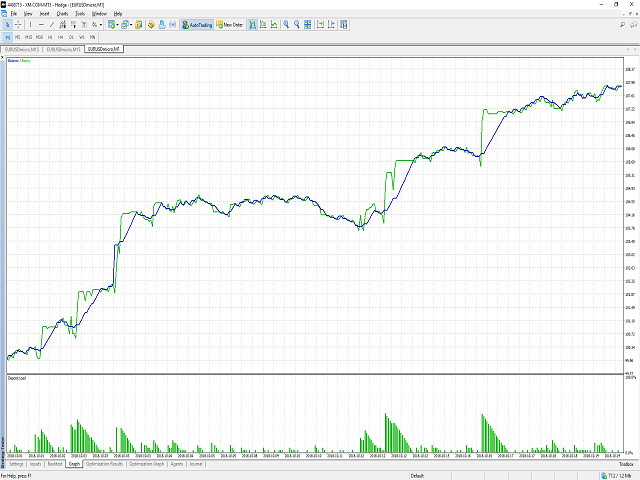Open the Settings tab in tester
This screenshot has width=640, height=480.
coord(16,464)
